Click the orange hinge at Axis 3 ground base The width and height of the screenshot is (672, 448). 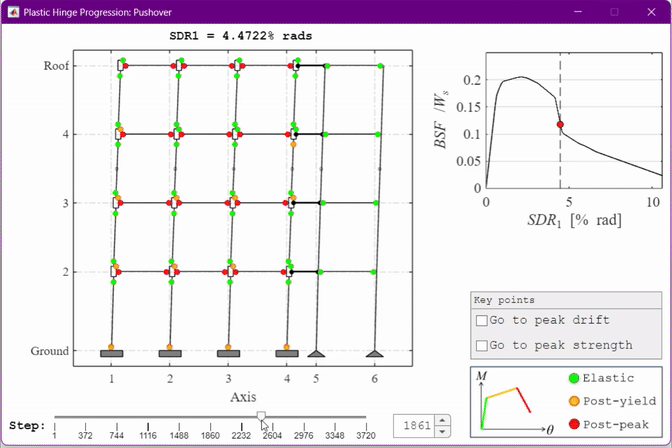click(228, 347)
